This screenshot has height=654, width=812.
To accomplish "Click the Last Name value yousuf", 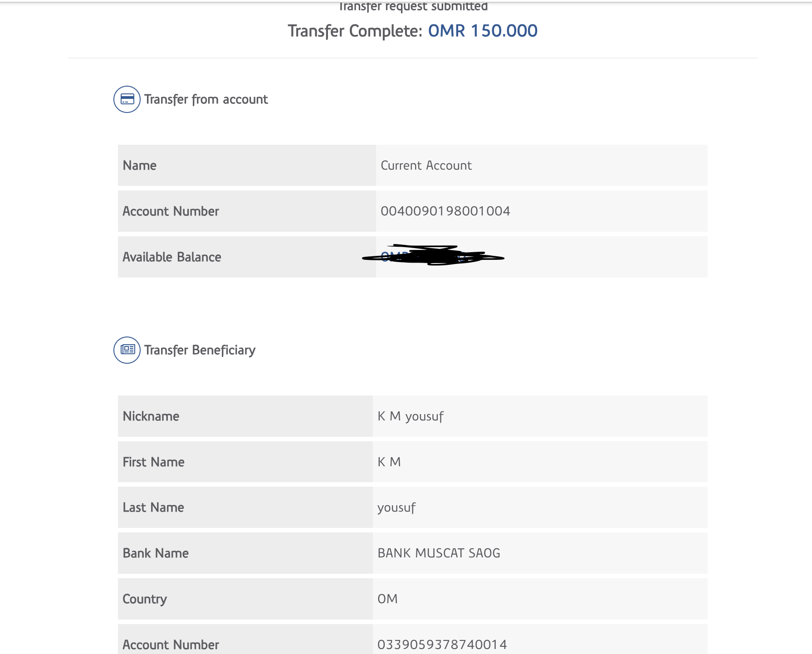I will click(x=396, y=508).
